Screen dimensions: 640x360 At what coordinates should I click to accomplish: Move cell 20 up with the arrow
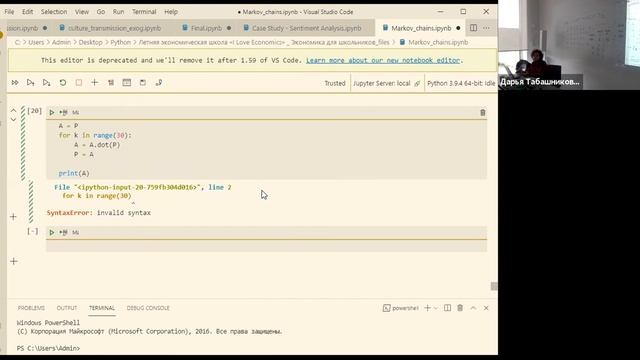pyautogui.click(x=13, y=111)
